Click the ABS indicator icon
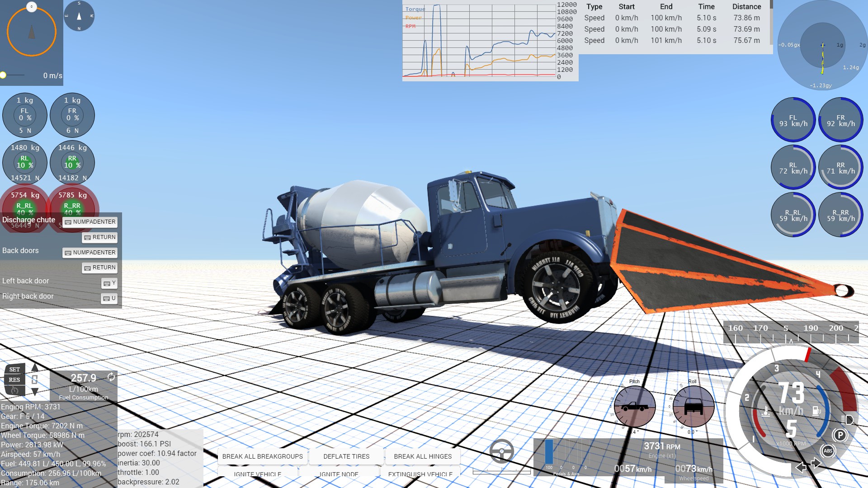The width and height of the screenshot is (868, 488). click(x=828, y=451)
